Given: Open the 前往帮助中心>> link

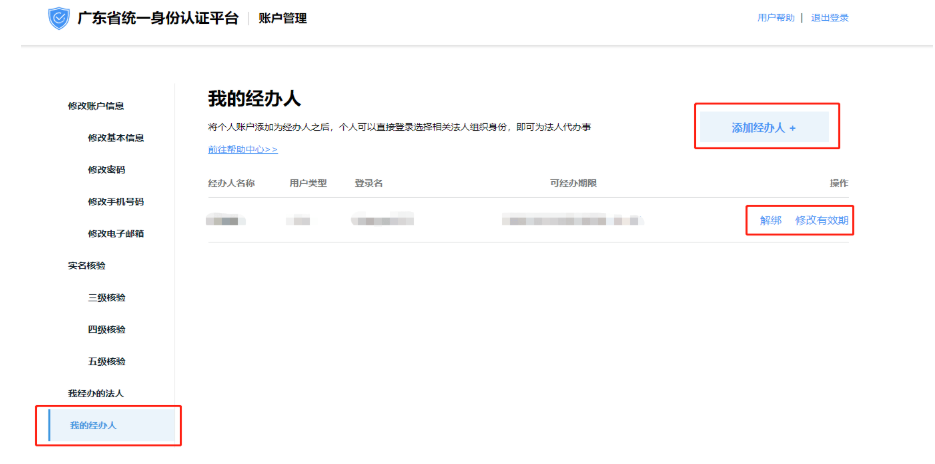Looking at the screenshot, I should point(242,149).
